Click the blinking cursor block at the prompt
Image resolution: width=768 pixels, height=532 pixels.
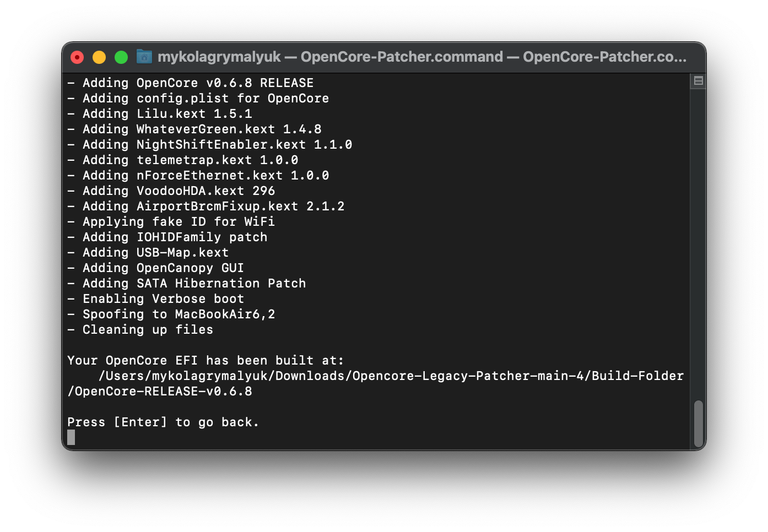[x=71, y=437]
